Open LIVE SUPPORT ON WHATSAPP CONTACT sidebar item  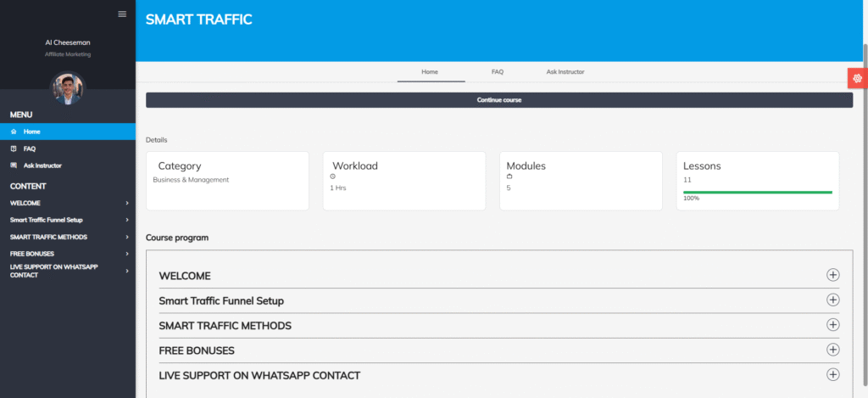point(68,271)
